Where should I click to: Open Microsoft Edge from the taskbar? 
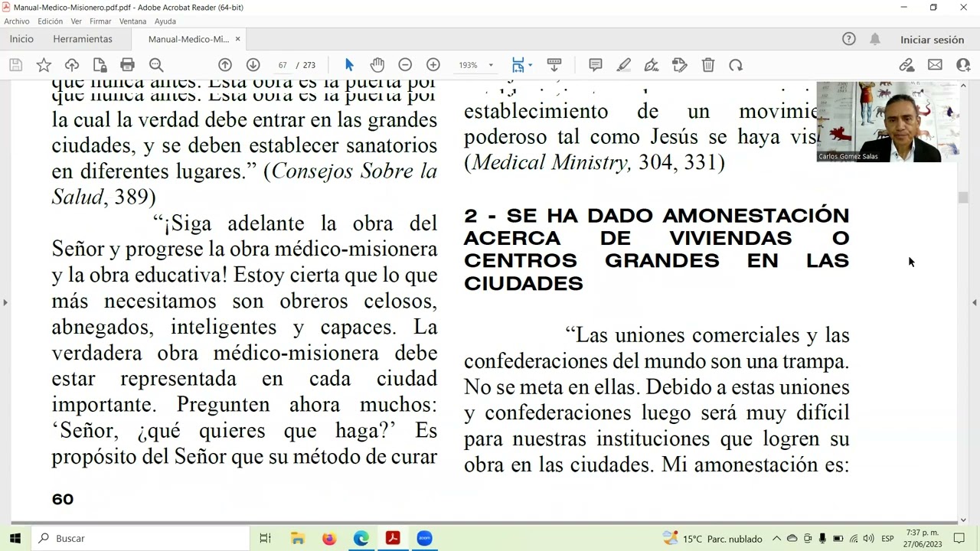pyautogui.click(x=361, y=538)
